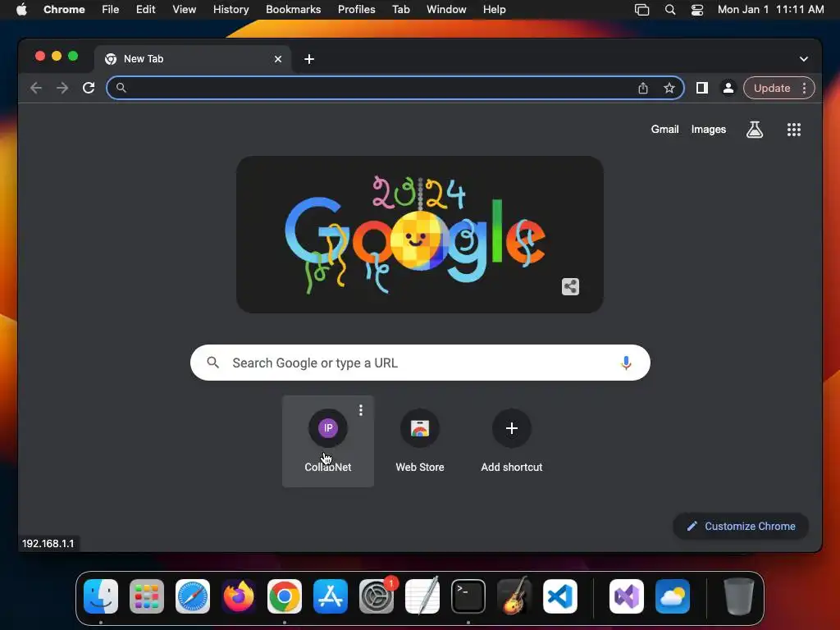Open the Chrome menu in menu bar
Screen dimensions: 840x630
pos(64,10)
